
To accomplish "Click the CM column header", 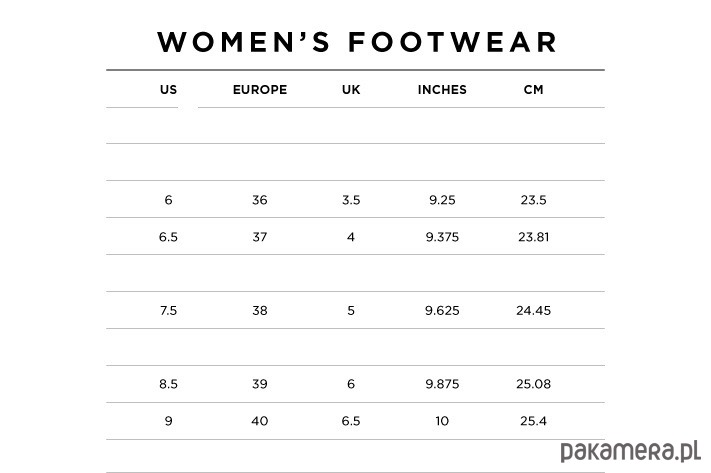I will [533, 89].
